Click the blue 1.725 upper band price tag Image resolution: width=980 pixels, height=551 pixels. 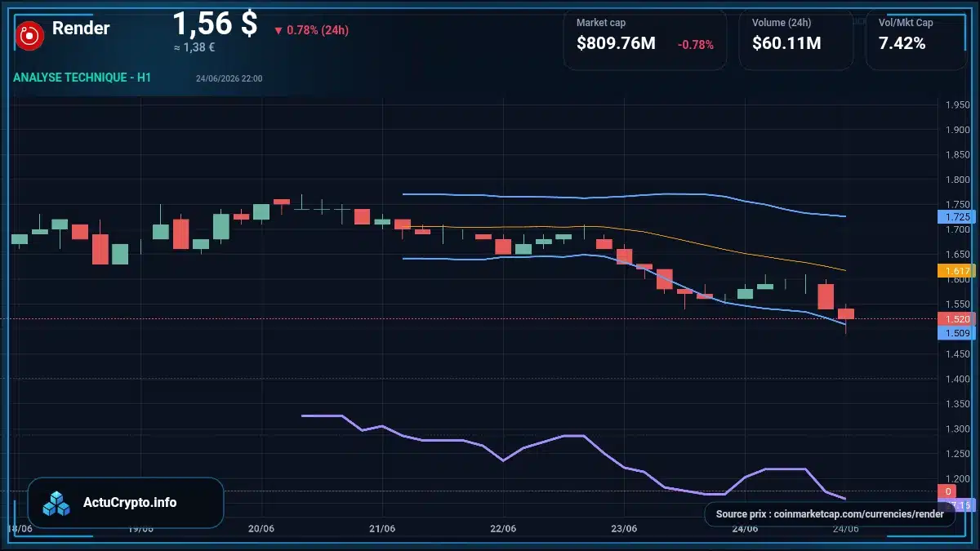click(956, 217)
